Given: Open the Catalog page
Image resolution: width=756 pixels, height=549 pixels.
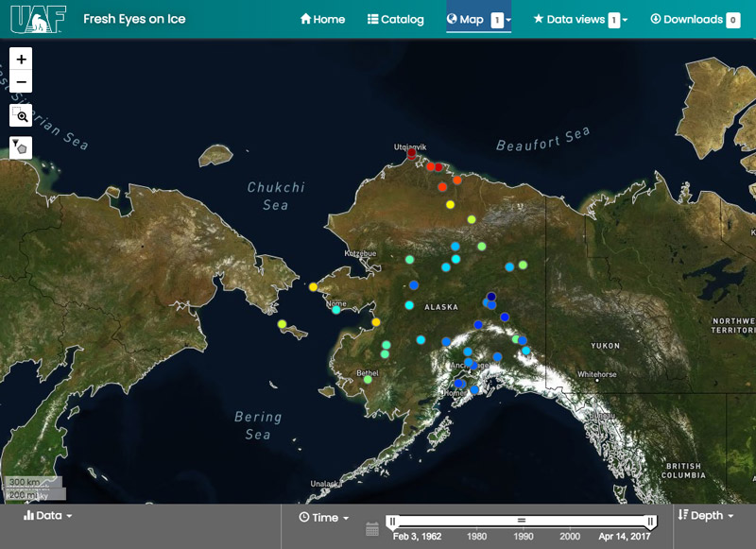Looking at the screenshot, I should 395,19.
